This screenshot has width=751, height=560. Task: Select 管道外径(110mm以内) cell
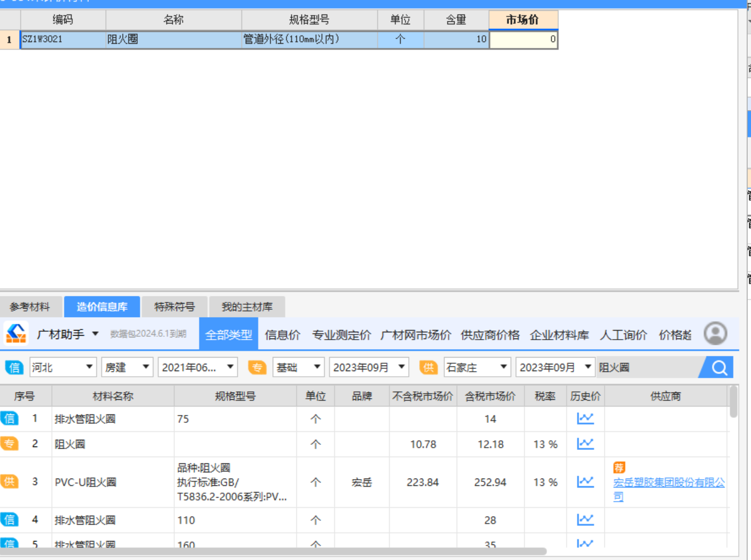(x=309, y=39)
